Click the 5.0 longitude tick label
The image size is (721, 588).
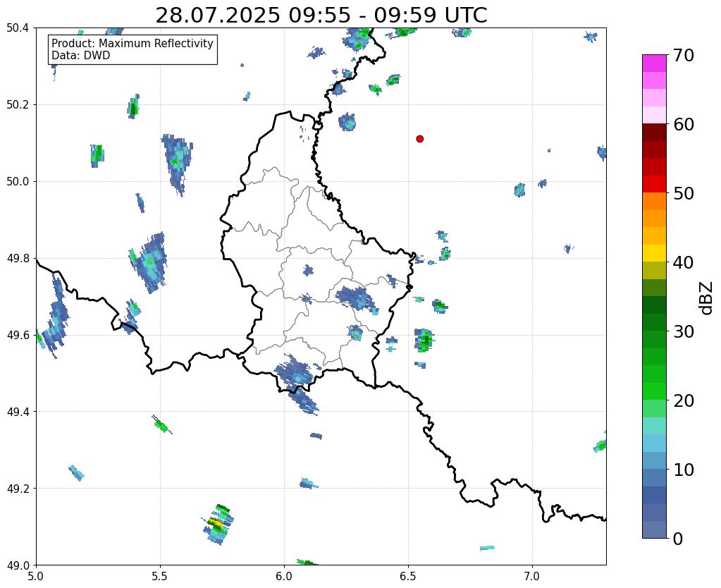tap(36, 576)
